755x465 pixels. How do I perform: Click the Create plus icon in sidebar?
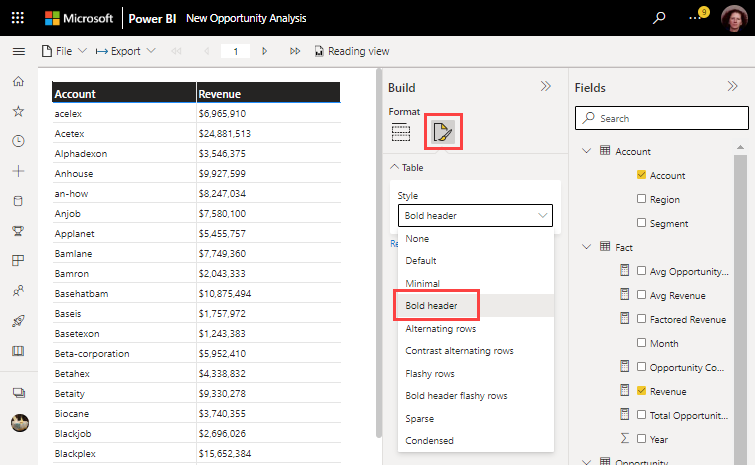(x=18, y=171)
